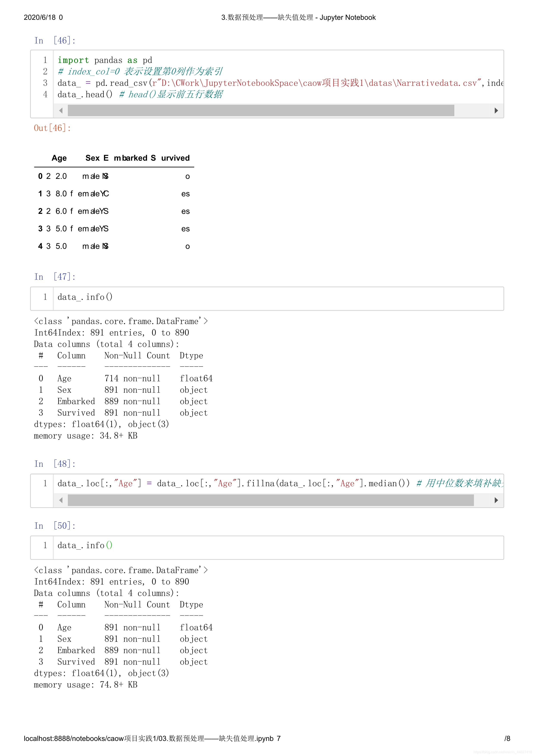Click 'memory usage: 74.8+ KB' text
The image size is (534, 756).
(85, 684)
